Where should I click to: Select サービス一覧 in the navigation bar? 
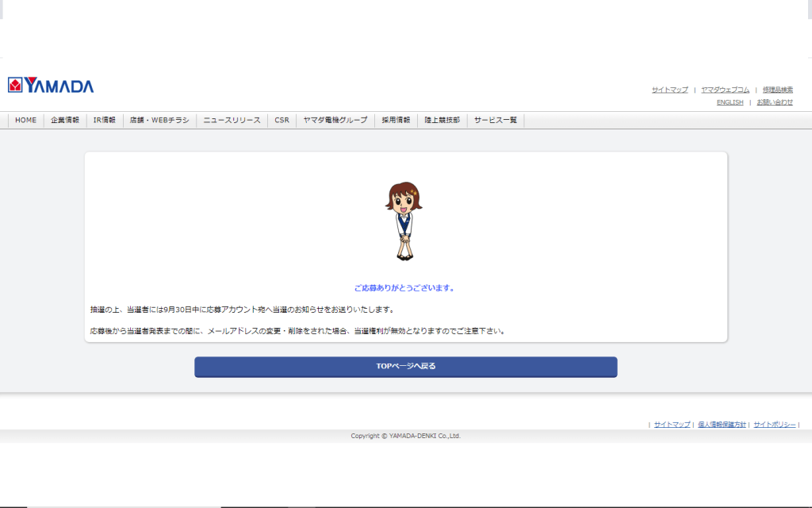coord(496,121)
